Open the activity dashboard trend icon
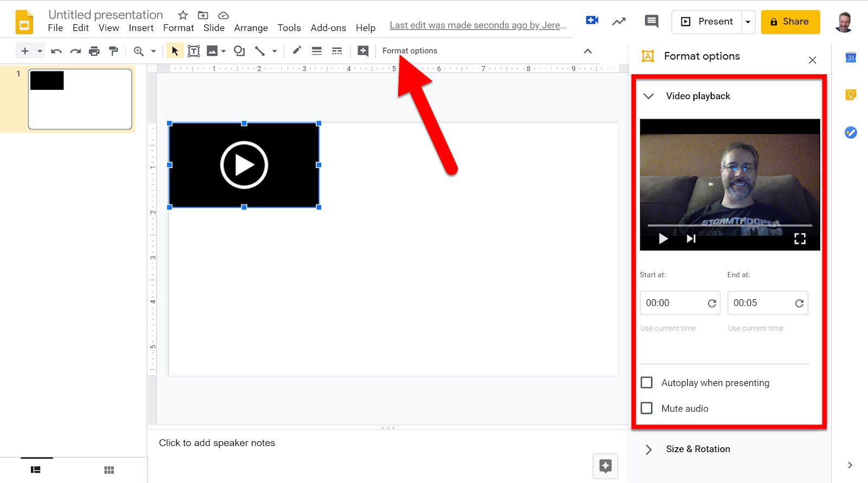Viewport: 868px width, 483px height. pyautogui.click(x=619, y=22)
